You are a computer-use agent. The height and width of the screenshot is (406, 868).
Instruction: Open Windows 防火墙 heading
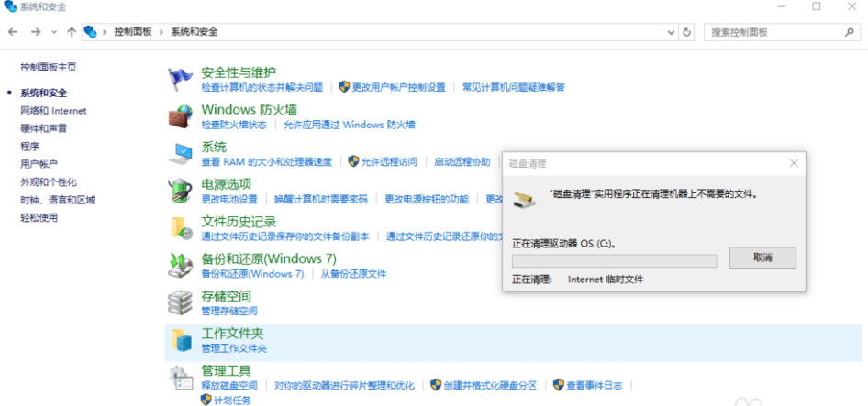pyautogui.click(x=250, y=110)
